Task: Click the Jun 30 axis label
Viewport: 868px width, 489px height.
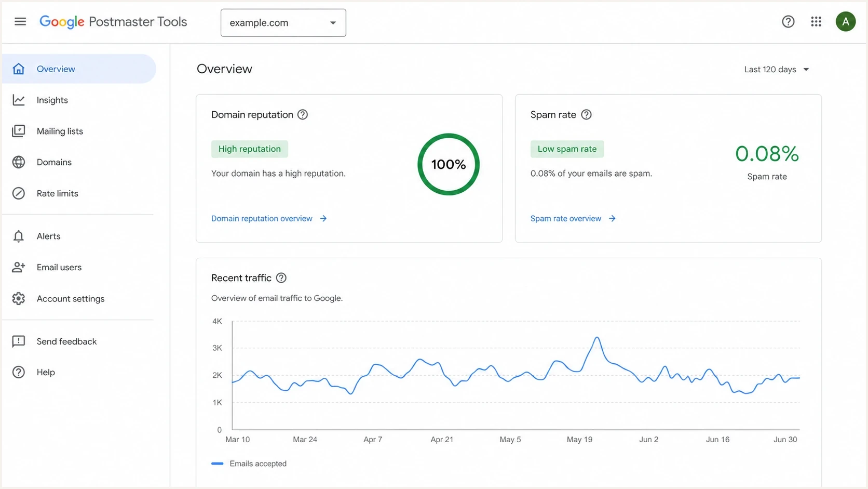Action: pyautogui.click(x=785, y=439)
